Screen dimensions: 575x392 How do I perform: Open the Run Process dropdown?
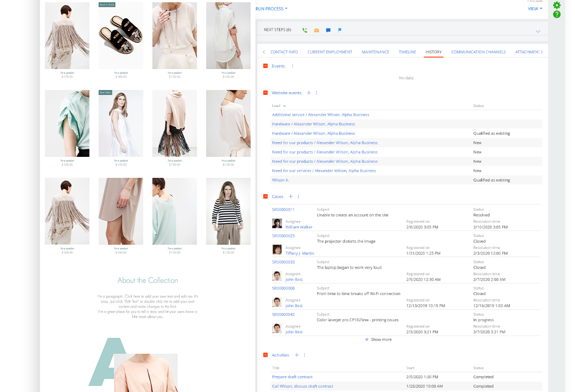[x=271, y=9]
